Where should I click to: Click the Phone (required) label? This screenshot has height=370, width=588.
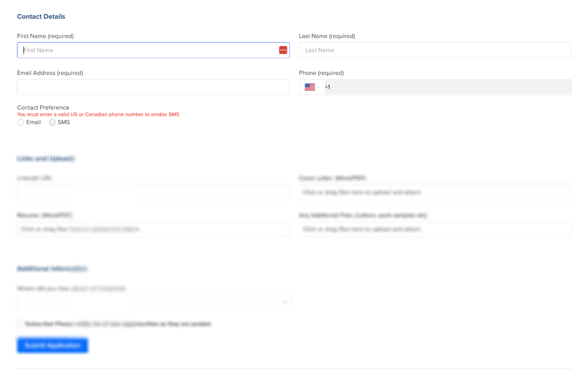(321, 73)
